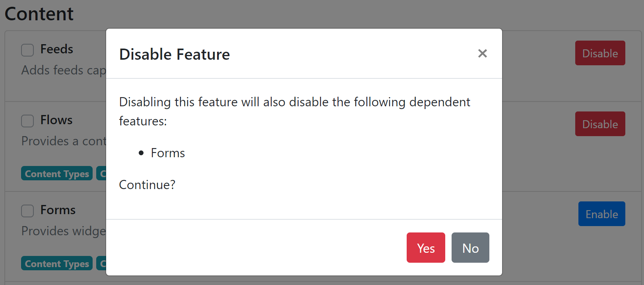Screen dimensions: 644x285
Task: Click the Content page heading
Action: 39,14
